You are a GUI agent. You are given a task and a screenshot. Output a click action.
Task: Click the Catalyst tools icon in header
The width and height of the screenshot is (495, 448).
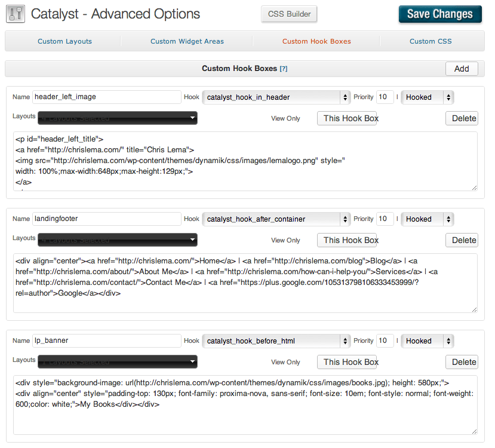[15, 14]
